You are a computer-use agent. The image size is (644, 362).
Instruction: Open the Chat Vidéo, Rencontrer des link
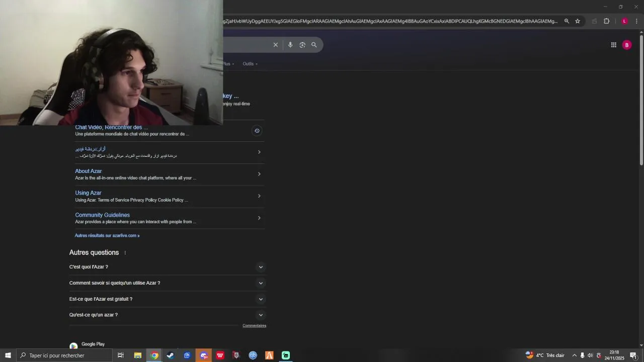[111, 128]
